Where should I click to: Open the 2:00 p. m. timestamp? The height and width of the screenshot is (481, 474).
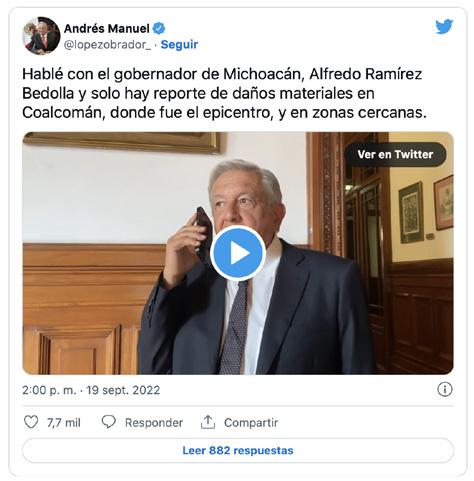pos(49,390)
